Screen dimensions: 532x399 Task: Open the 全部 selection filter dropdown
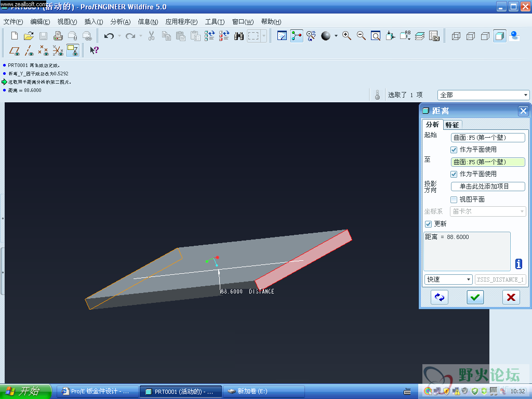(484, 95)
